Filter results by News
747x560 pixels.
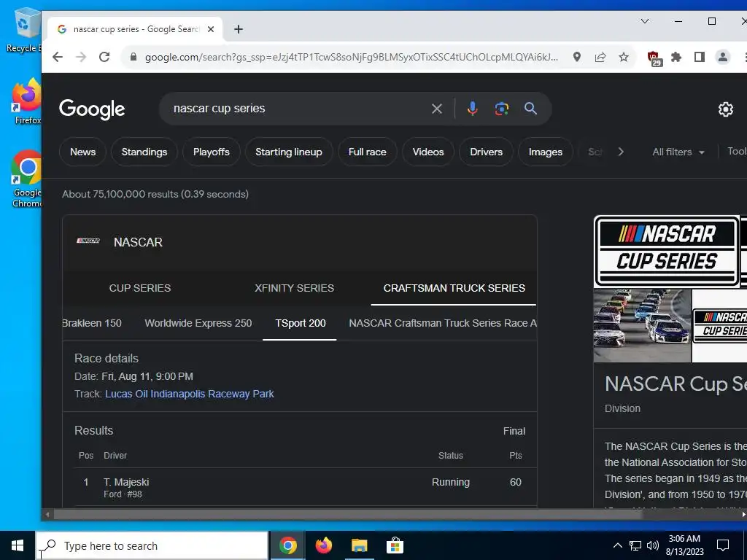point(82,152)
